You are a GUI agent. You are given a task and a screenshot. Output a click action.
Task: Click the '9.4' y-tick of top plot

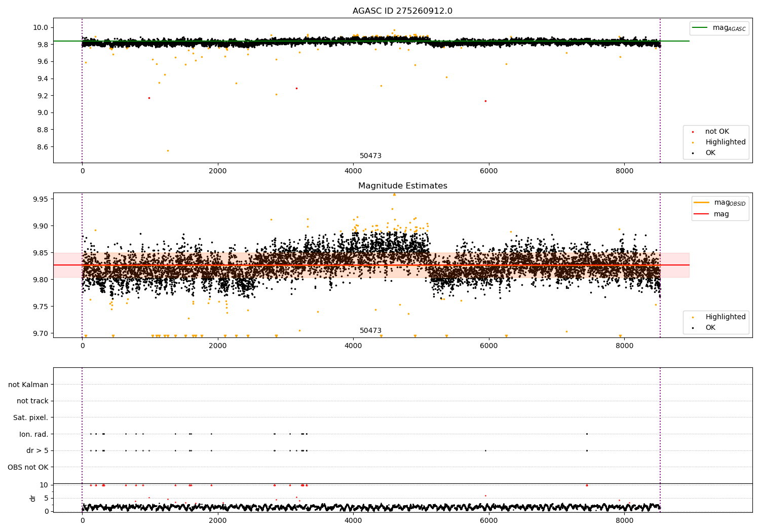(43, 79)
